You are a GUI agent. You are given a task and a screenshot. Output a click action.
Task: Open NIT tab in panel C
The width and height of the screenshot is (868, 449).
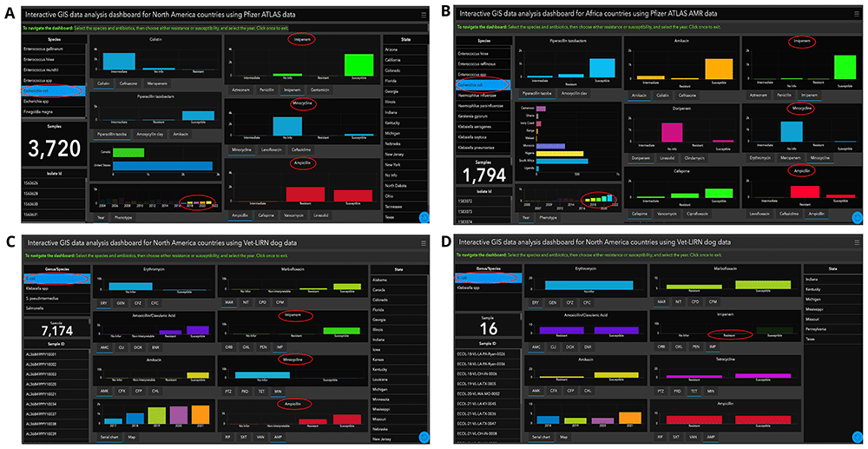pos(246,302)
